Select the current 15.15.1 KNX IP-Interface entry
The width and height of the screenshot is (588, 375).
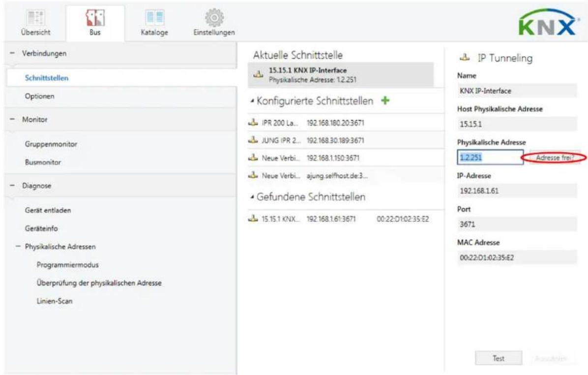coord(341,75)
